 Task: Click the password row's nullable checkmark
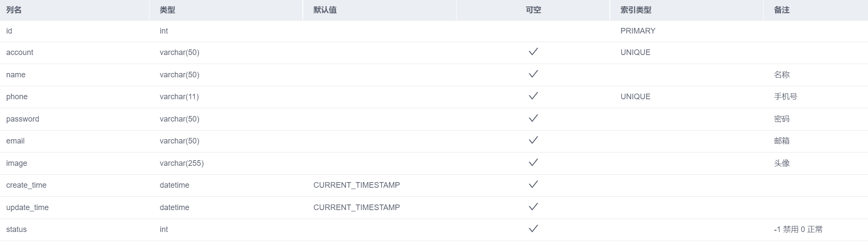tap(533, 119)
